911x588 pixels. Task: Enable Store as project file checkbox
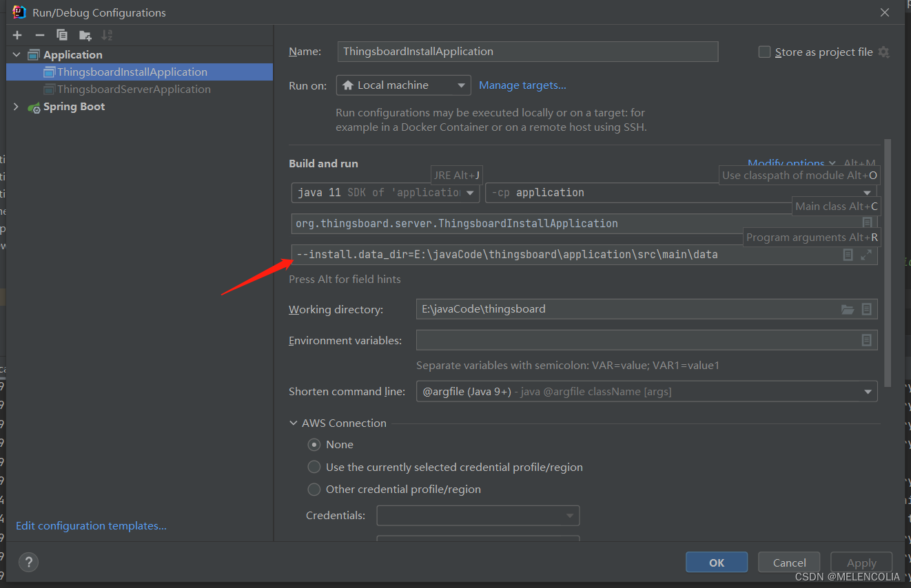coord(764,52)
